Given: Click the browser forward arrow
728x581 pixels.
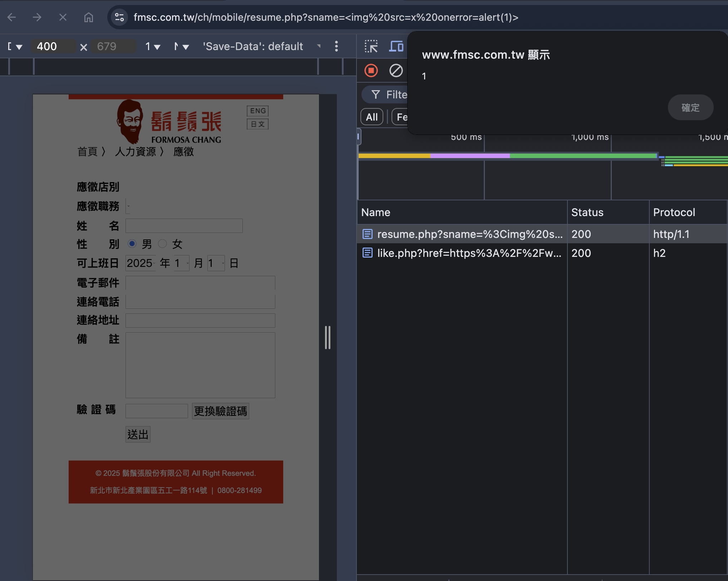Looking at the screenshot, I should (37, 17).
